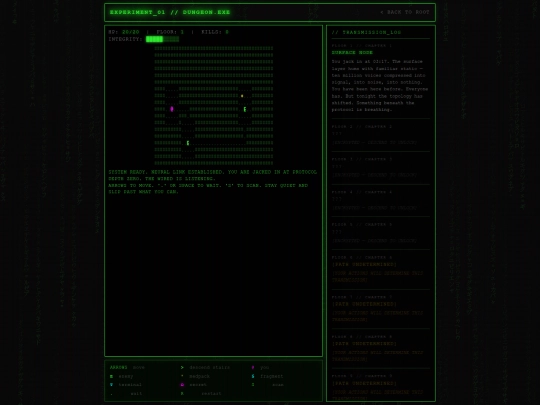
Task: Click the medpack * glyph in the legend
Action: click(x=182, y=376)
